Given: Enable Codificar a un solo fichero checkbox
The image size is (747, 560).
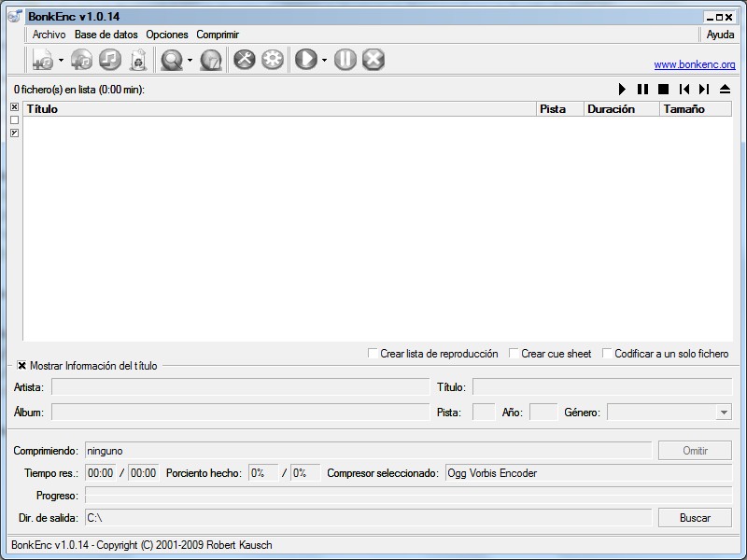Looking at the screenshot, I should tap(607, 354).
